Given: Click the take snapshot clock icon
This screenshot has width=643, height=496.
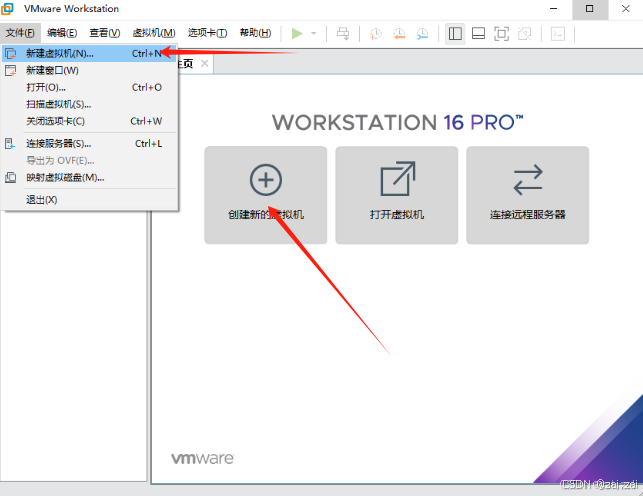Looking at the screenshot, I should pos(375,34).
